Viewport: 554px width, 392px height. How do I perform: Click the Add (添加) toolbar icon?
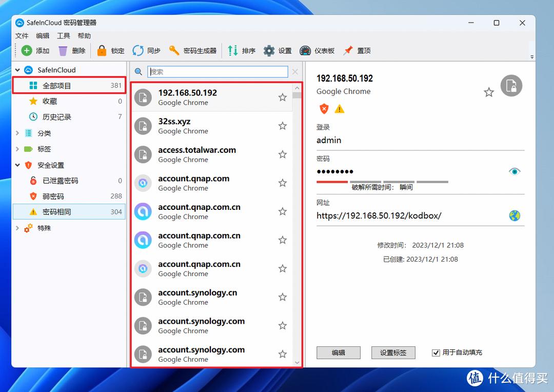tap(27, 50)
